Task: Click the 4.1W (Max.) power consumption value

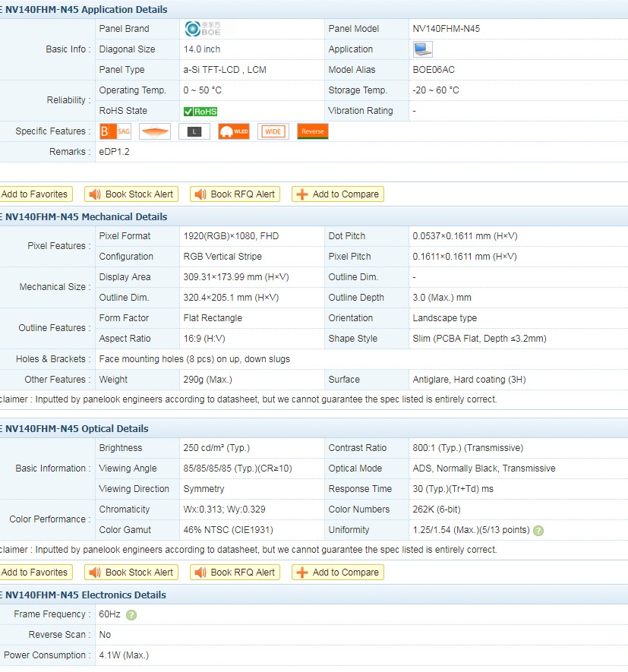Action: click(x=124, y=655)
